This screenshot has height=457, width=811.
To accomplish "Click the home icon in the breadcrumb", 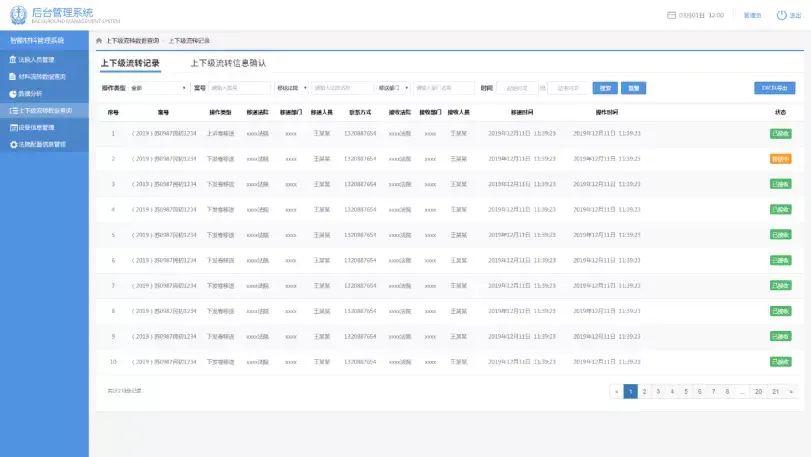I will pyautogui.click(x=99, y=40).
